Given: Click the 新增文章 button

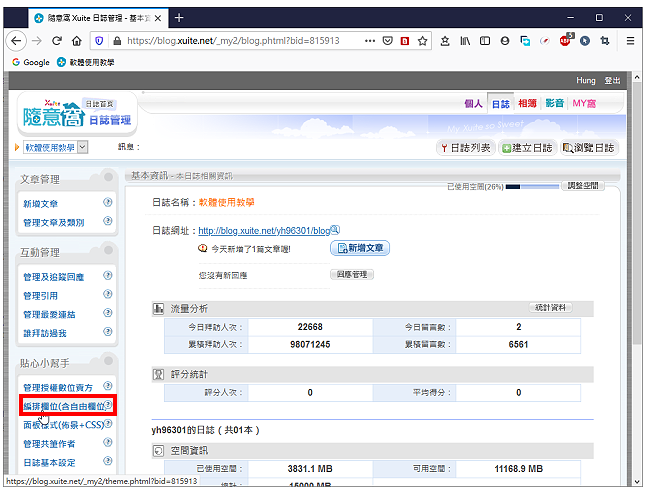Looking at the screenshot, I should tap(360, 248).
